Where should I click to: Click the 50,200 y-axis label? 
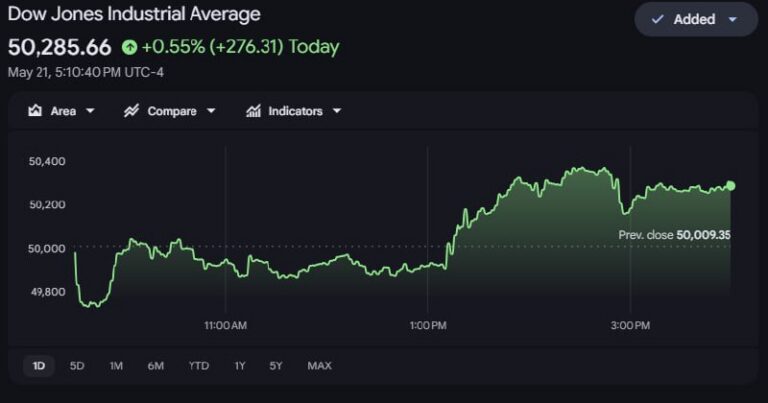coord(47,205)
